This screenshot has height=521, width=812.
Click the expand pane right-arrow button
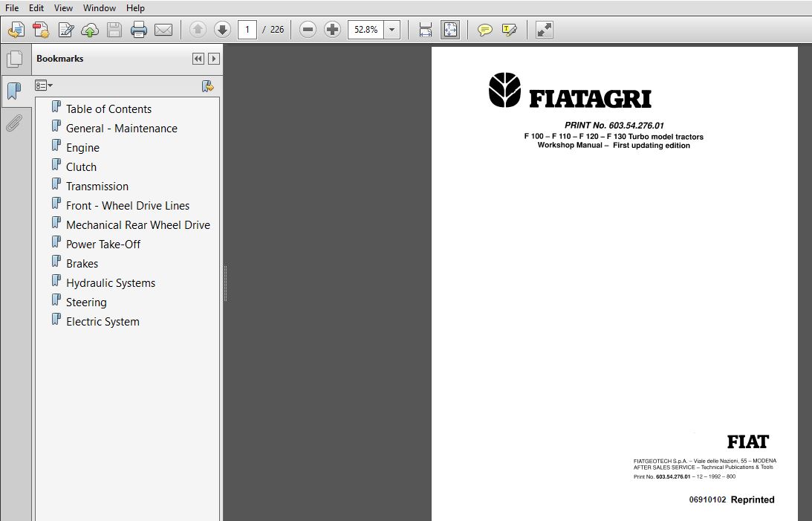[214, 59]
